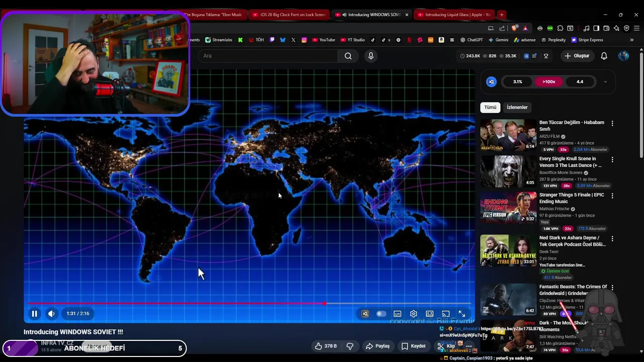The height and width of the screenshot is (362, 644).
Task: Switch to Introducing Liquid Glass tab
Action: tap(454, 15)
